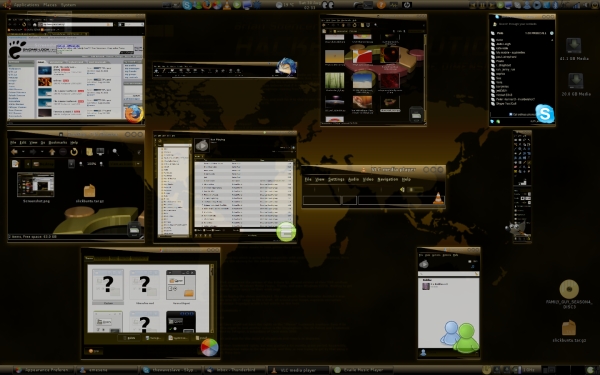Click the orange help icon in top panel
The width and height of the screenshot is (600, 375).
point(381,5)
